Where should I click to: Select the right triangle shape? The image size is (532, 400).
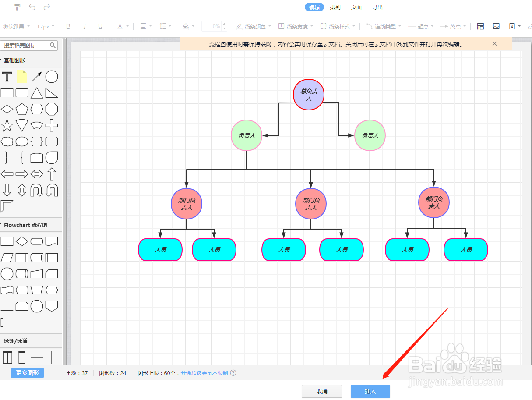point(52,93)
